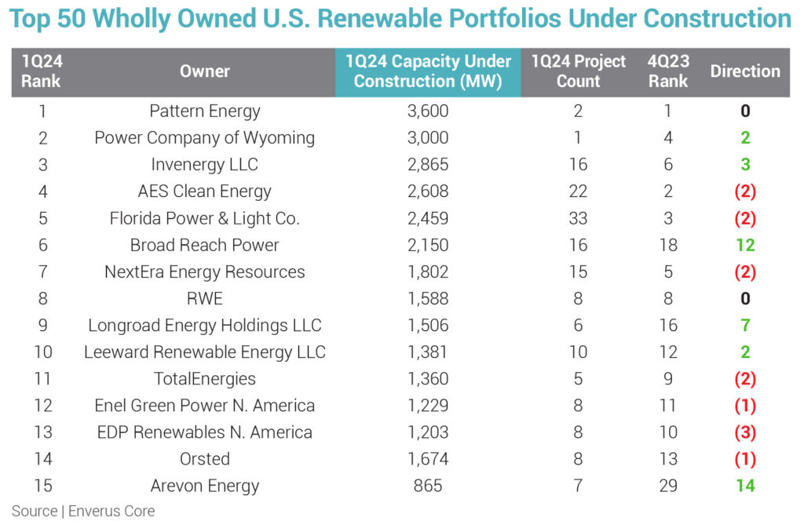Select Orsted's 1,674 capacity value
The width and height of the screenshot is (804, 532).
point(428,459)
